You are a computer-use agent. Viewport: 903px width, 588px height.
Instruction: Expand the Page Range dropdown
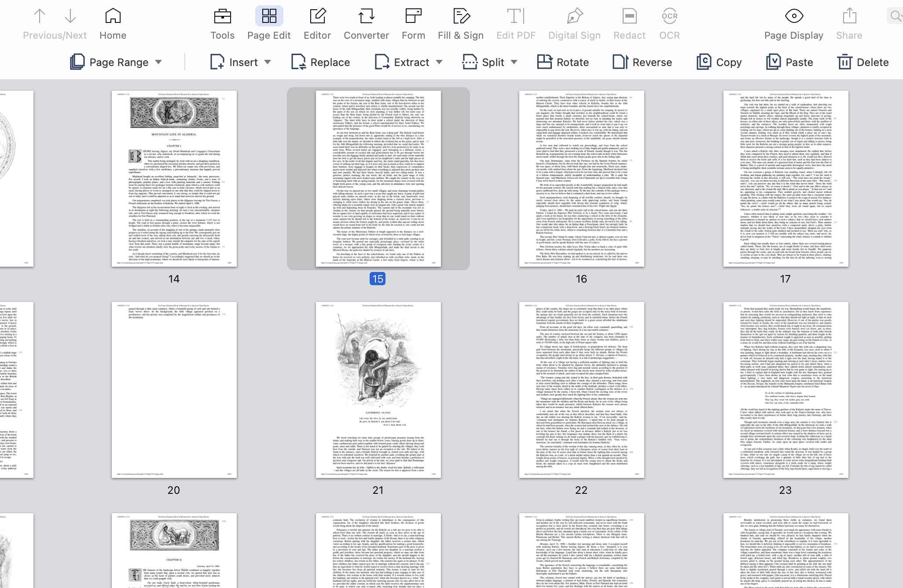click(159, 62)
